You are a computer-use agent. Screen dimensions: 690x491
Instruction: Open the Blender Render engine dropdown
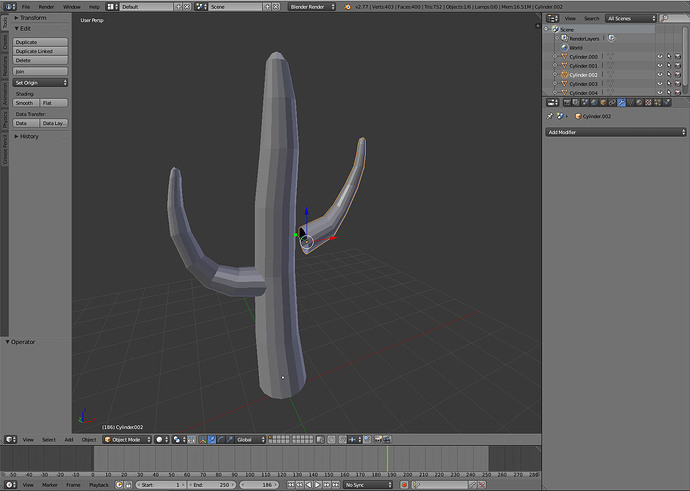coord(312,7)
